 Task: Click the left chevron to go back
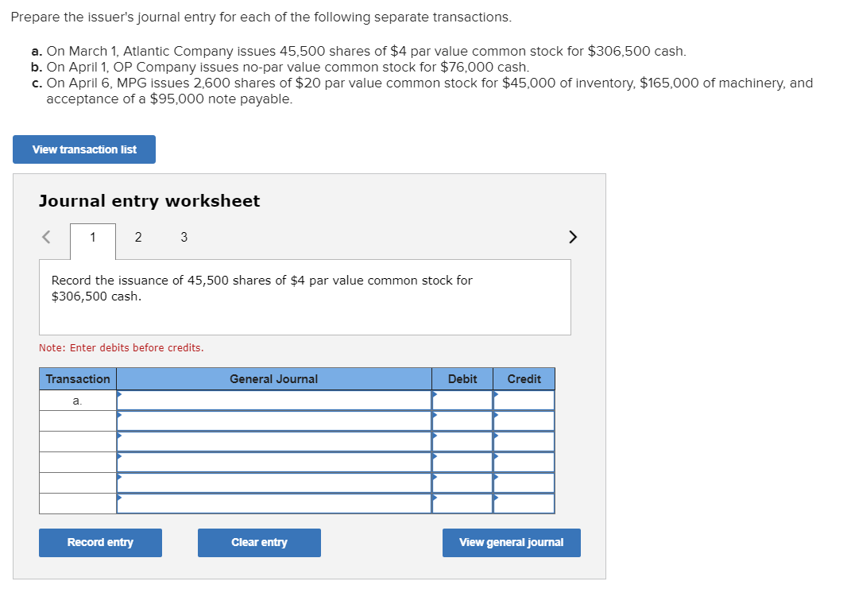pos(45,237)
